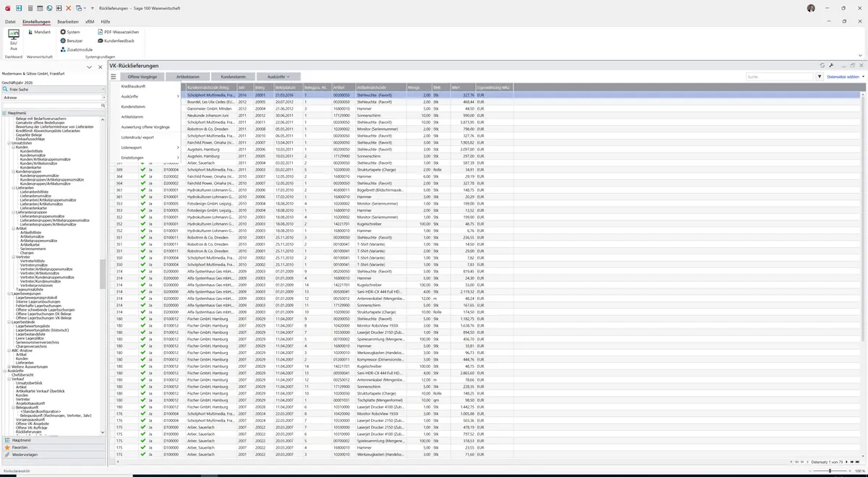Collapse the Lagerbewegungen tree node

pos(9,293)
